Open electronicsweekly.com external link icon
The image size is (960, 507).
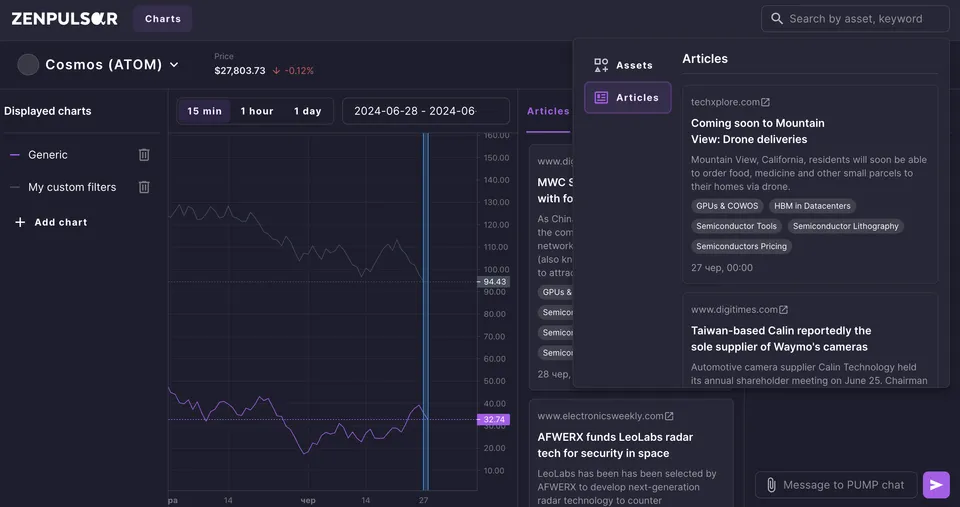(669, 416)
